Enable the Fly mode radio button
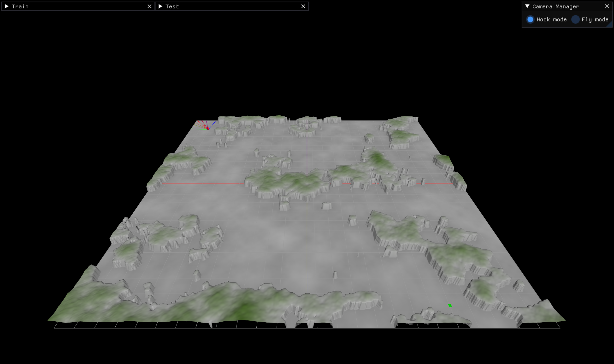The image size is (614, 364). click(575, 19)
